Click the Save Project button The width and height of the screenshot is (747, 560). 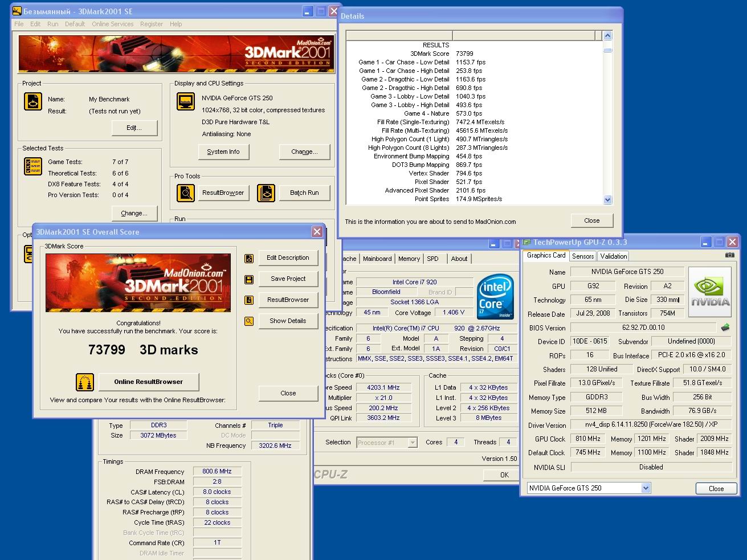point(288,279)
